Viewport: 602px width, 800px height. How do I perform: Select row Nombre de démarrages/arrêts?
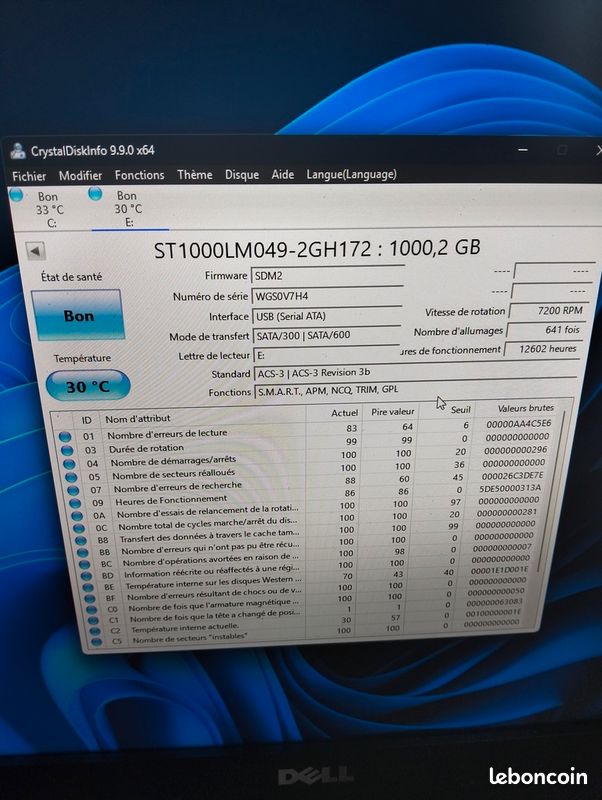click(308, 457)
